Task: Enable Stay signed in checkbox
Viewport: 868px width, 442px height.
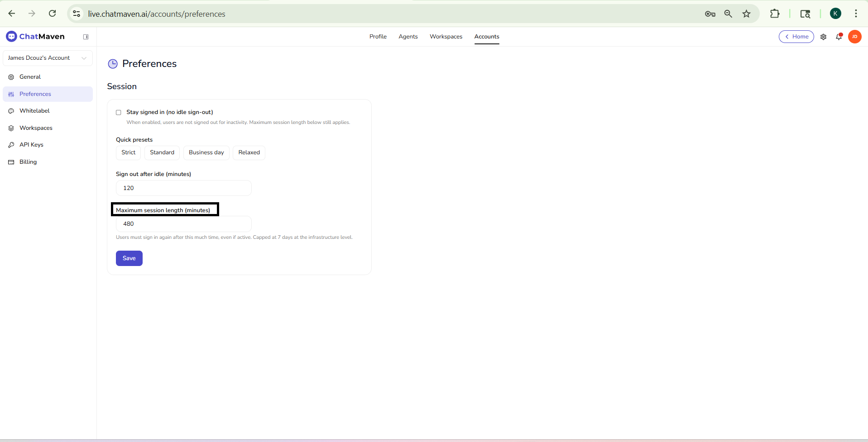Action: pos(119,113)
